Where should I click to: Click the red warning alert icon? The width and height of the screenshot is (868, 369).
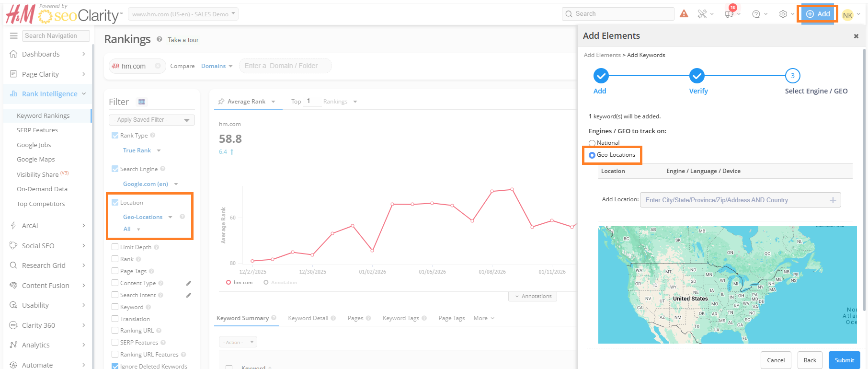click(684, 14)
